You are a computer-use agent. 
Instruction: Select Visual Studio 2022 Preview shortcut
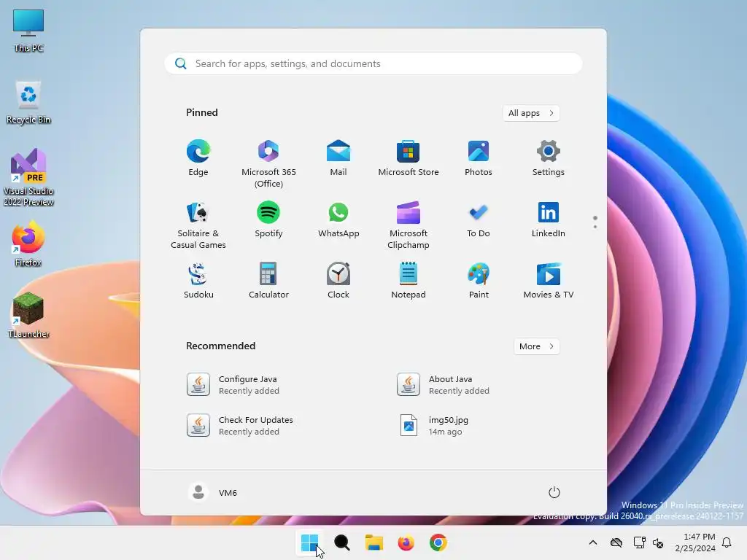pyautogui.click(x=28, y=177)
